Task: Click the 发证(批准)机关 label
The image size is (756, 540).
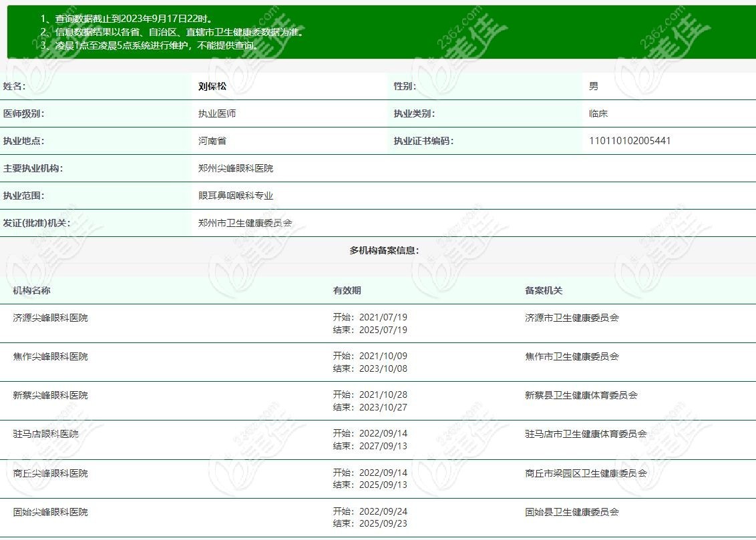Action: [37, 223]
